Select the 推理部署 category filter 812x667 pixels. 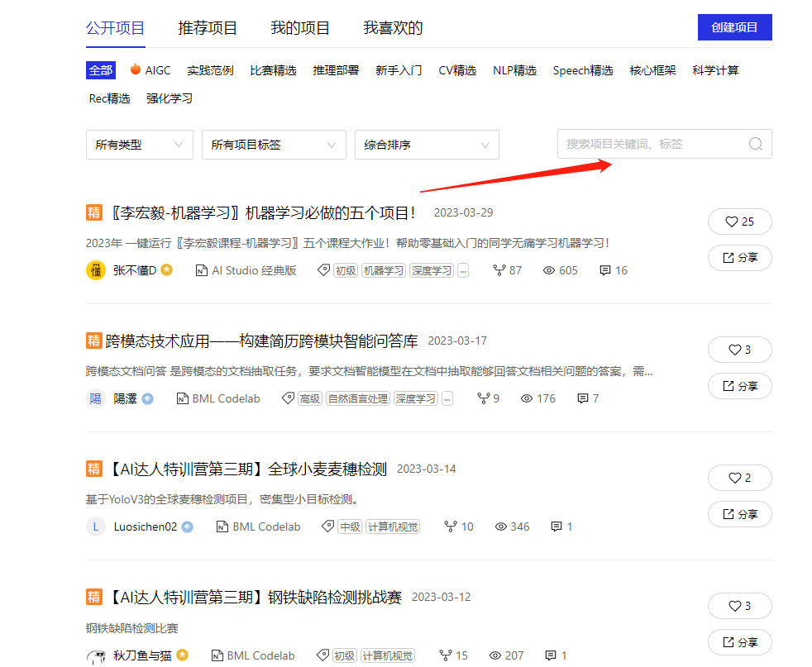[336, 70]
